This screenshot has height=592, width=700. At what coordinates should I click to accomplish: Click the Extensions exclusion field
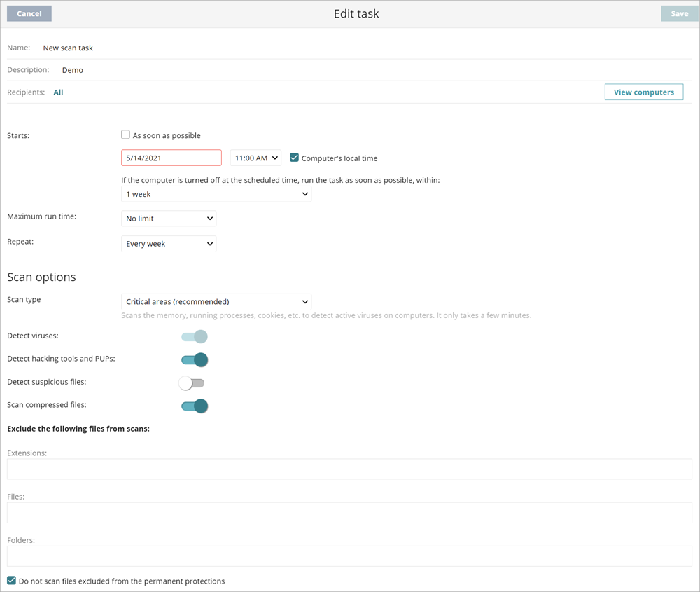point(350,468)
